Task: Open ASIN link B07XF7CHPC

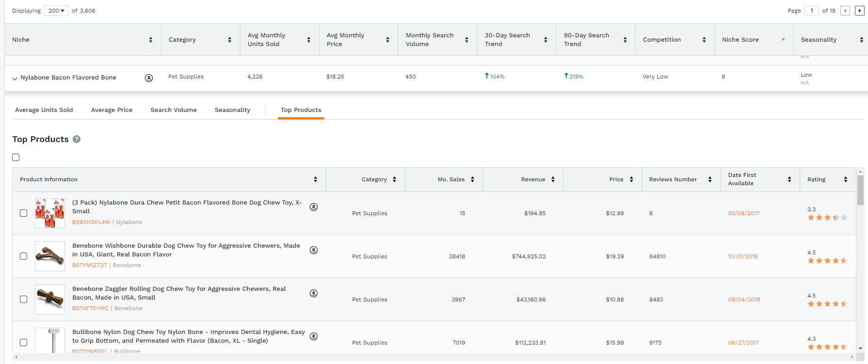Action: [x=91, y=308]
